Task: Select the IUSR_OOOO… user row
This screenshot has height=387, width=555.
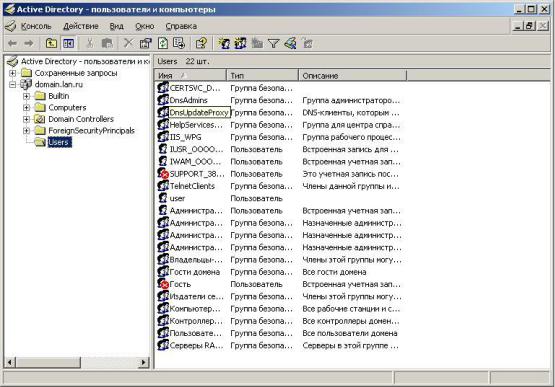Action: click(x=279, y=149)
